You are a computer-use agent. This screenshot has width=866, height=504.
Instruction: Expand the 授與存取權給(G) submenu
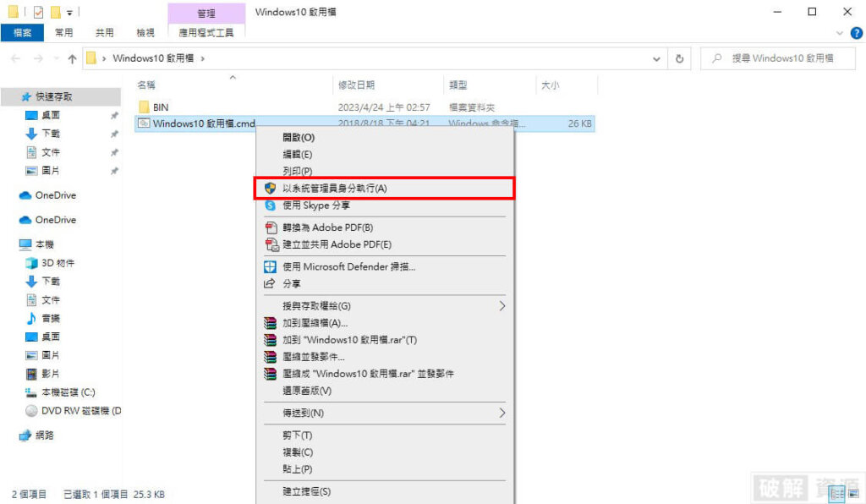point(386,306)
